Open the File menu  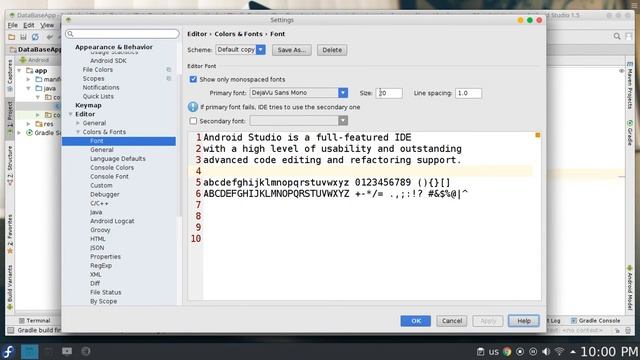point(13,25)
